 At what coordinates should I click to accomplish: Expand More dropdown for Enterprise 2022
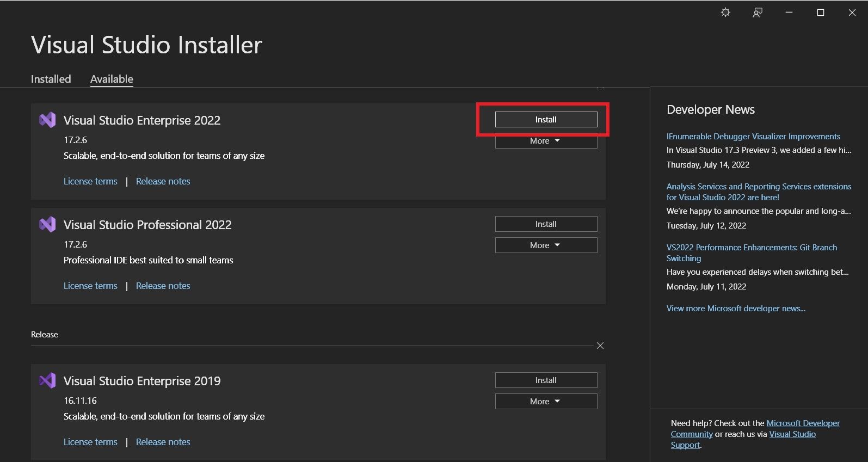coord(546,141)
